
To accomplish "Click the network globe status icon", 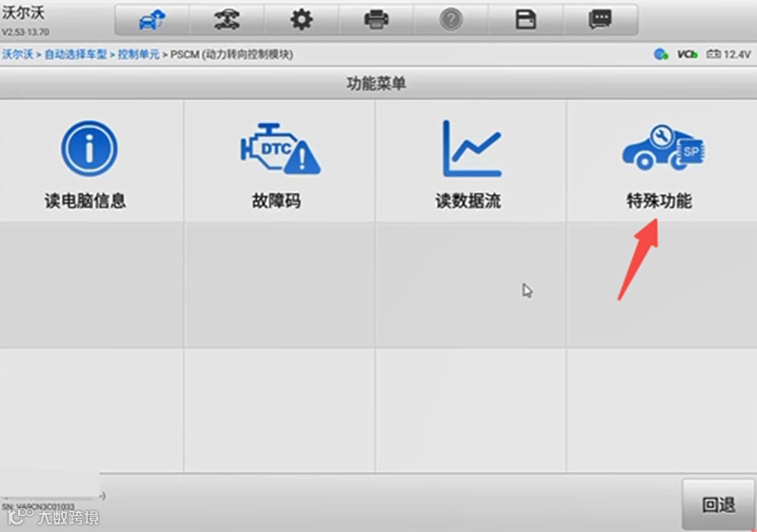I will (x=661, y=54).
